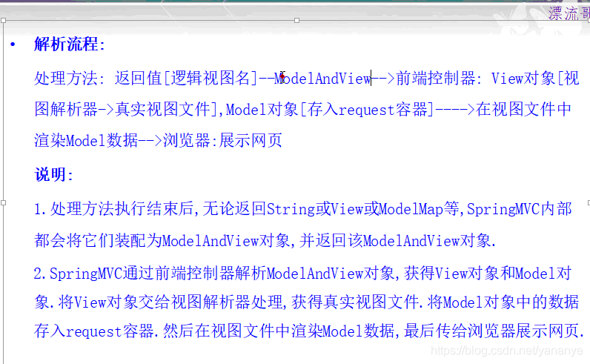Click the heading text "解析流程:"
This screenshot has width=590, height=364.
click(x=70, y=44)
